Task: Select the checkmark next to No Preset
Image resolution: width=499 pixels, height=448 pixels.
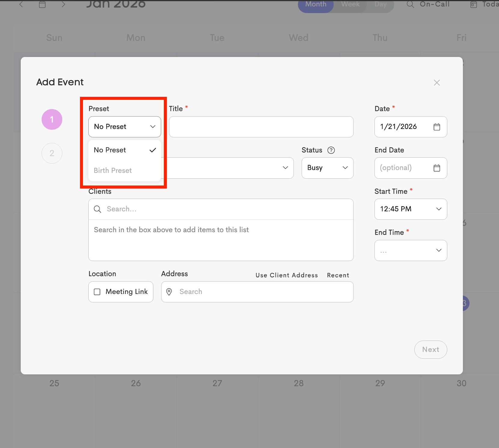Action: [x=153, y=150]
